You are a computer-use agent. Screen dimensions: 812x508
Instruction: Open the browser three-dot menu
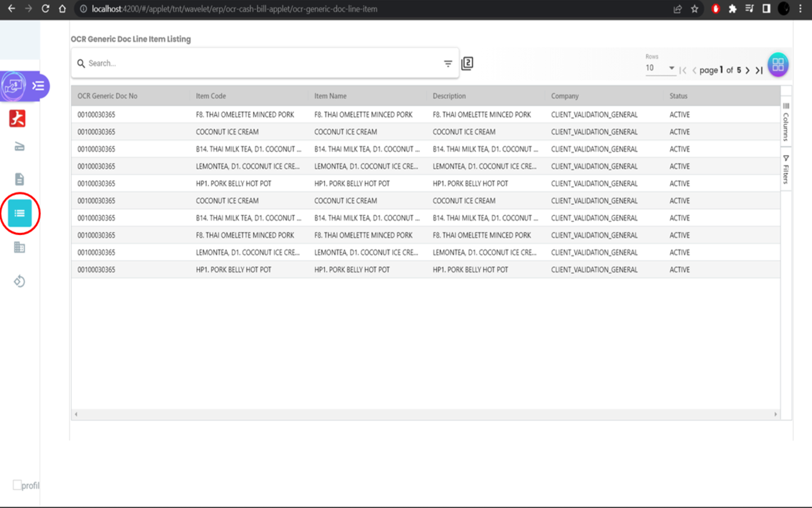tap(800, 9)
